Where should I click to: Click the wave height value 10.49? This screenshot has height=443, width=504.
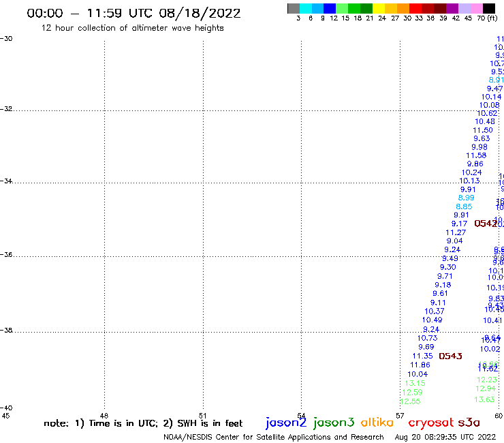pyautogui.click(x=432, y=320)
